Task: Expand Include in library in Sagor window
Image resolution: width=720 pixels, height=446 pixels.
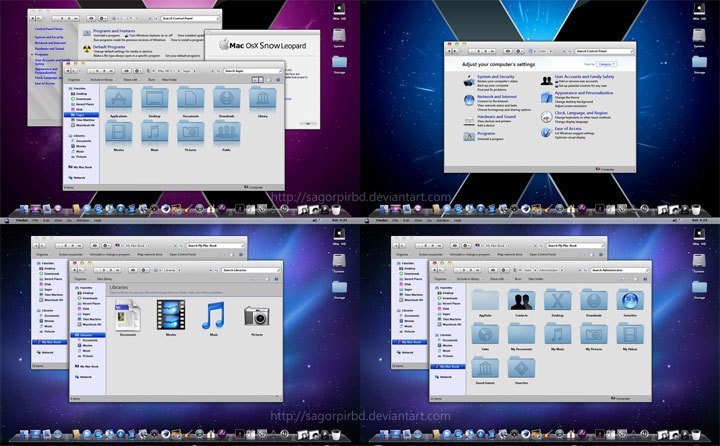Action: (102, 80)
